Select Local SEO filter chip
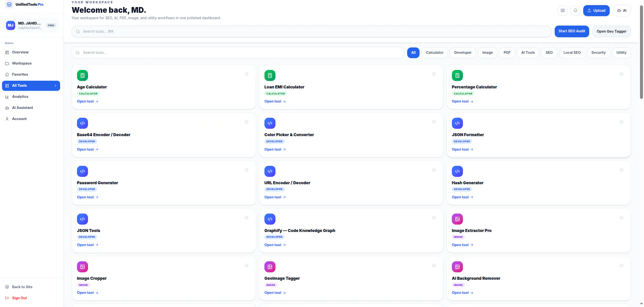This screenshot has height=307, width=644. tap(572, 52)
